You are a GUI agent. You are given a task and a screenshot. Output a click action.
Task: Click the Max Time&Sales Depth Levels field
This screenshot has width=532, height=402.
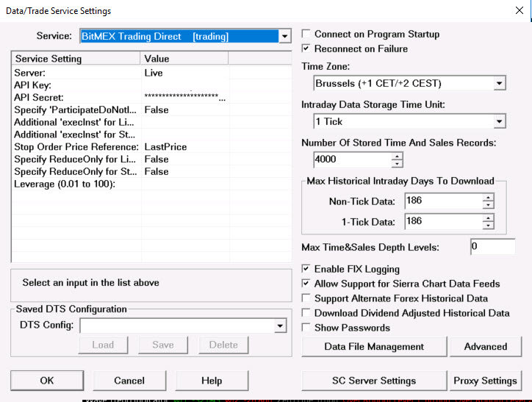492,246
